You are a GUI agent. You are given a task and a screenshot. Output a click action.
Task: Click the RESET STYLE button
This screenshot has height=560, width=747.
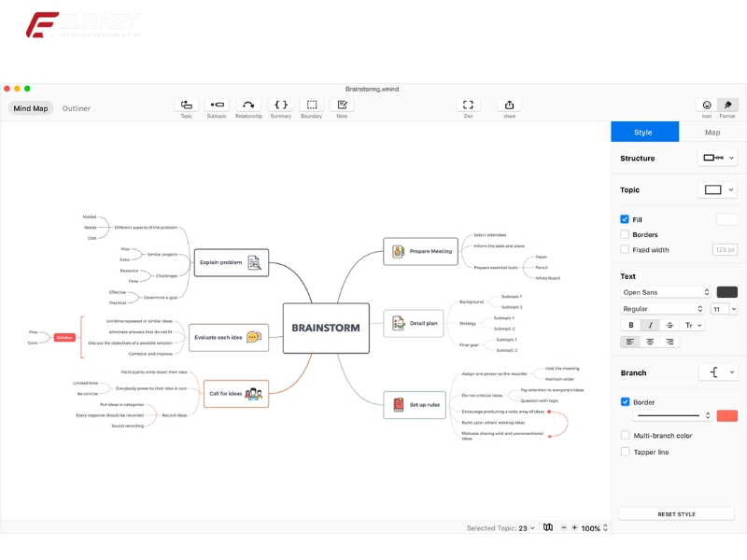(x=677, y=513)
